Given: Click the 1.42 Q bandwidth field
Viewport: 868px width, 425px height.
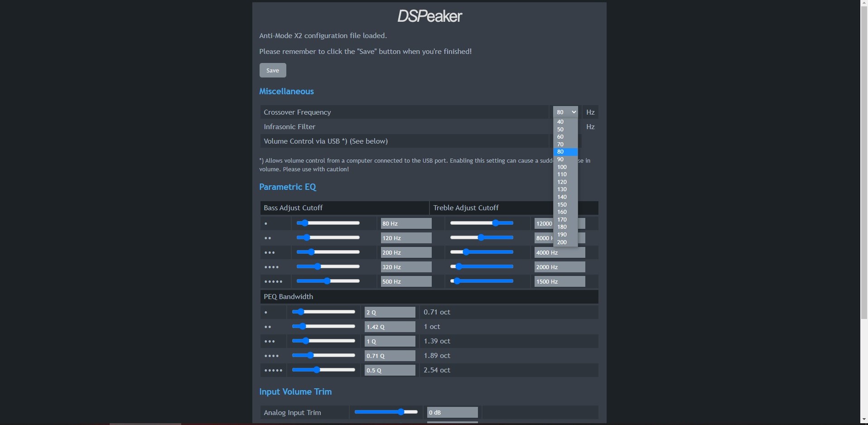Looking at the screenshot, I should pyautogui.click(x=390, y=327).
